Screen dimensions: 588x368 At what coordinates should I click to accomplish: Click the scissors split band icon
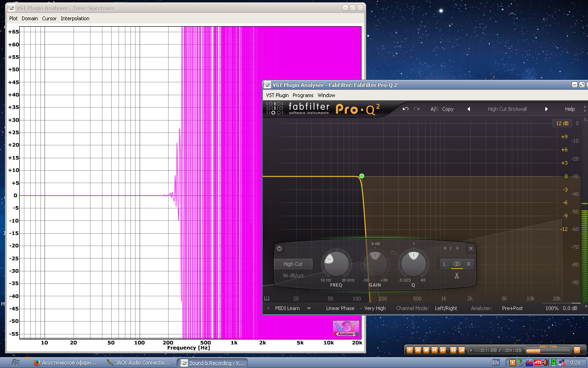(457, 276)
